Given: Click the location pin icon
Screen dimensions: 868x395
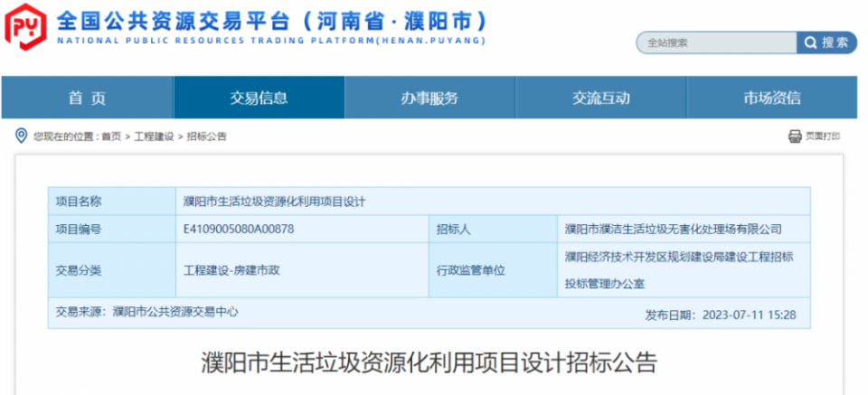Looking at the screenshot, I should pyautogui.click(x=21, y=136).
